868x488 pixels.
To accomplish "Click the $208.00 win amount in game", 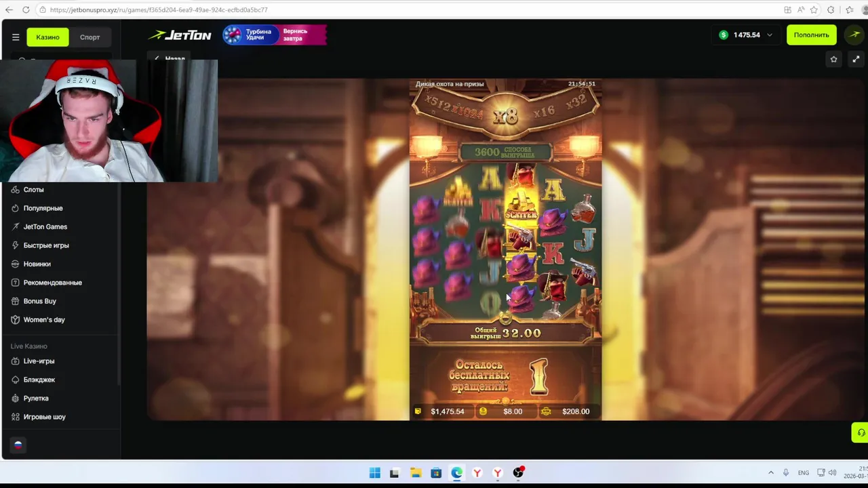I will (x=568, y=411).
